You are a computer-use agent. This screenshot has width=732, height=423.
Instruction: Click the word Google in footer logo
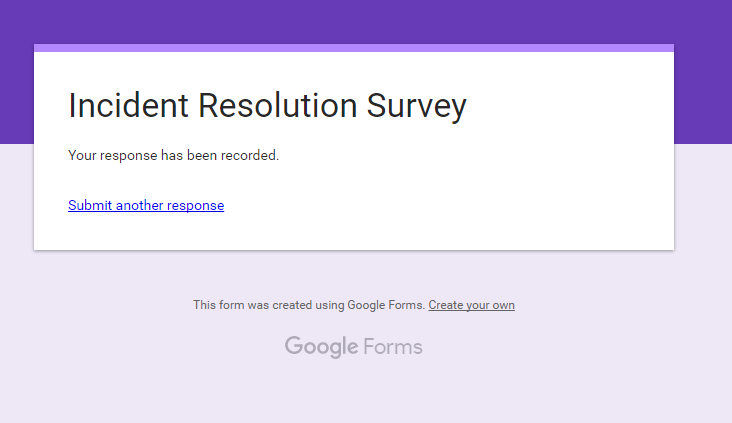(x=322, y=347)
